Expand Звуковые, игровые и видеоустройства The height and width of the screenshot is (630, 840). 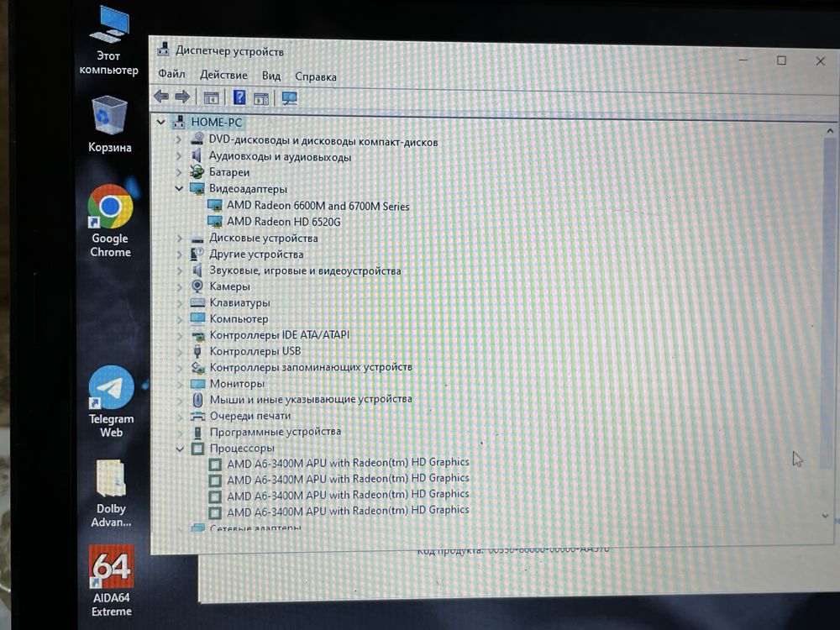point(180,270)
